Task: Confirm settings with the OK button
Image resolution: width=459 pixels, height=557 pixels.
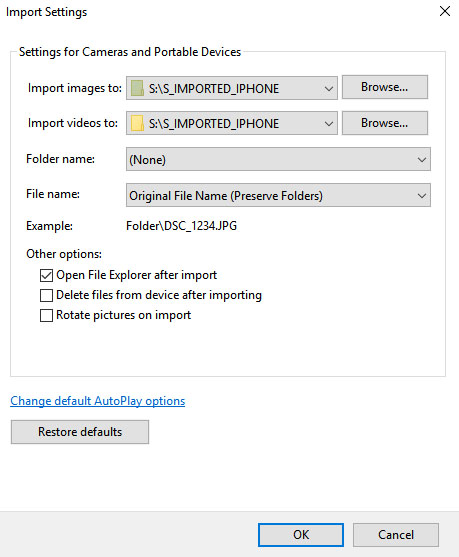Action: click(x=301, y=535)
